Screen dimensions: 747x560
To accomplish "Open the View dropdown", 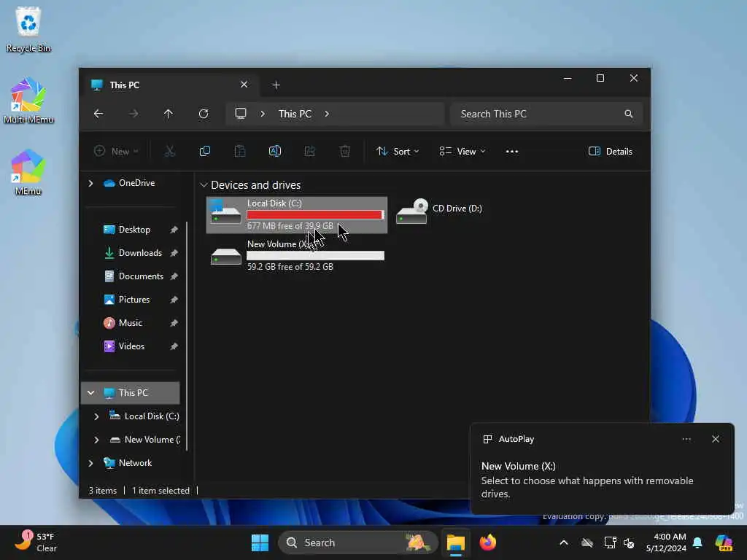I will [x=462, y=152].
